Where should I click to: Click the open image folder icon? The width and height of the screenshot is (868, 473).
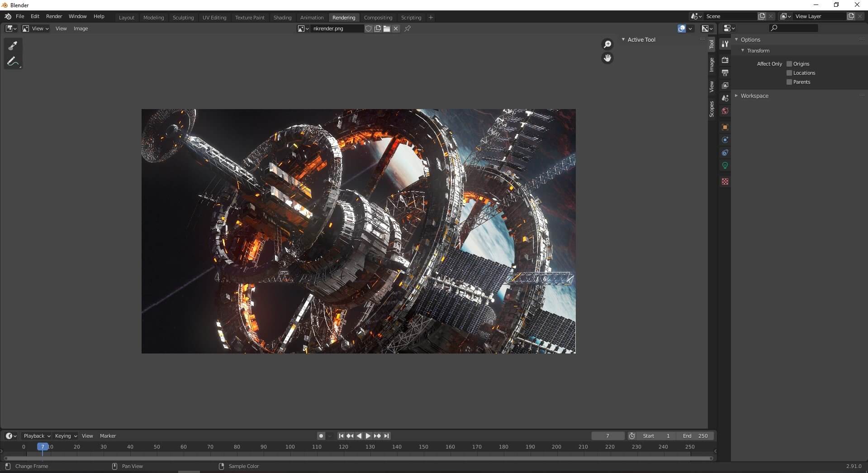point(387,29)
